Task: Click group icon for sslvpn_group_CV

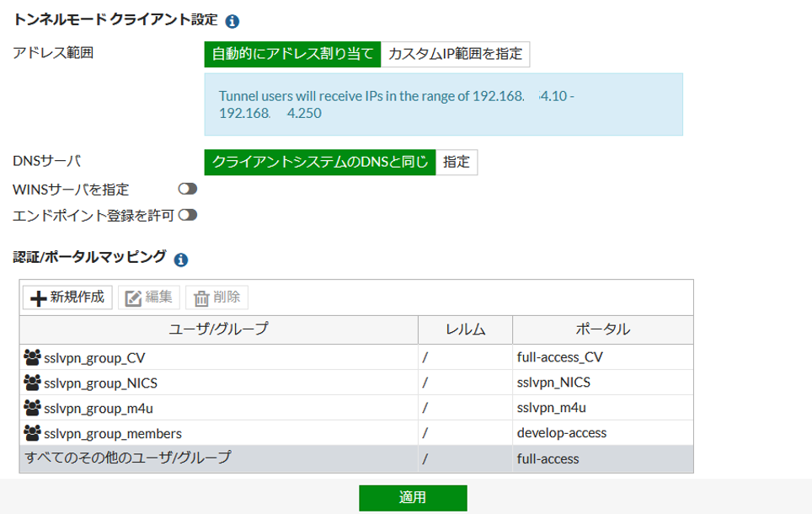Action: (33, 357)
